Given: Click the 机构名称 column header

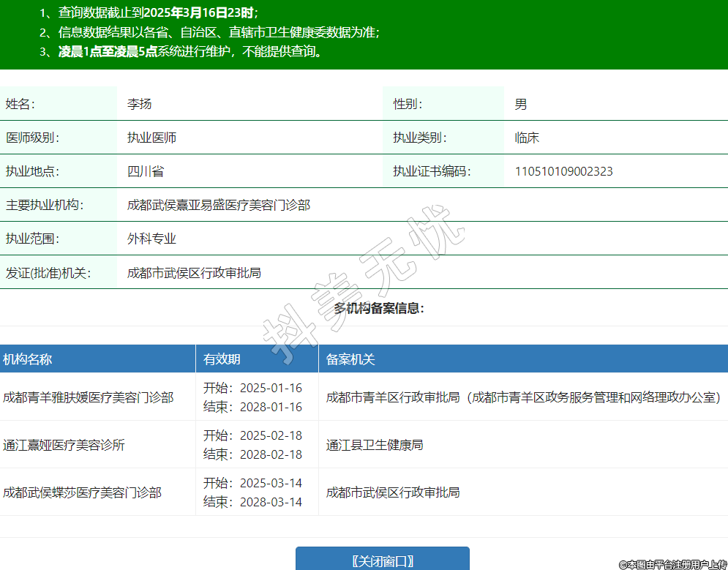Looking at the screenshot, I should 28,359.
